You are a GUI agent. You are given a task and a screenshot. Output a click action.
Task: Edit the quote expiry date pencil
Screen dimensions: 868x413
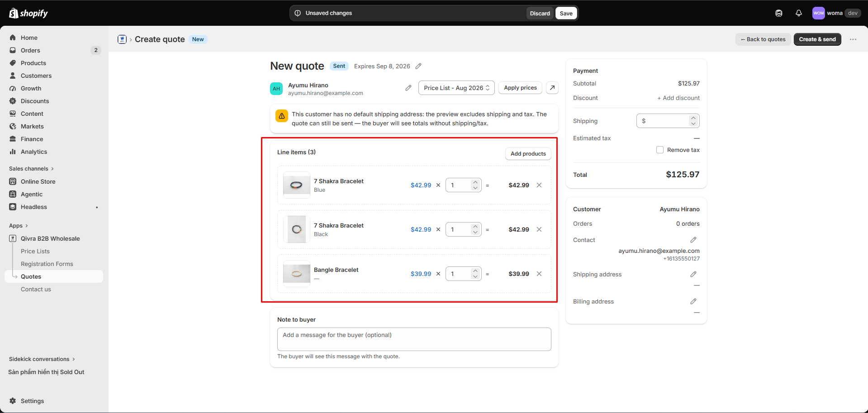pyautogui.click(x=418, y=66)
